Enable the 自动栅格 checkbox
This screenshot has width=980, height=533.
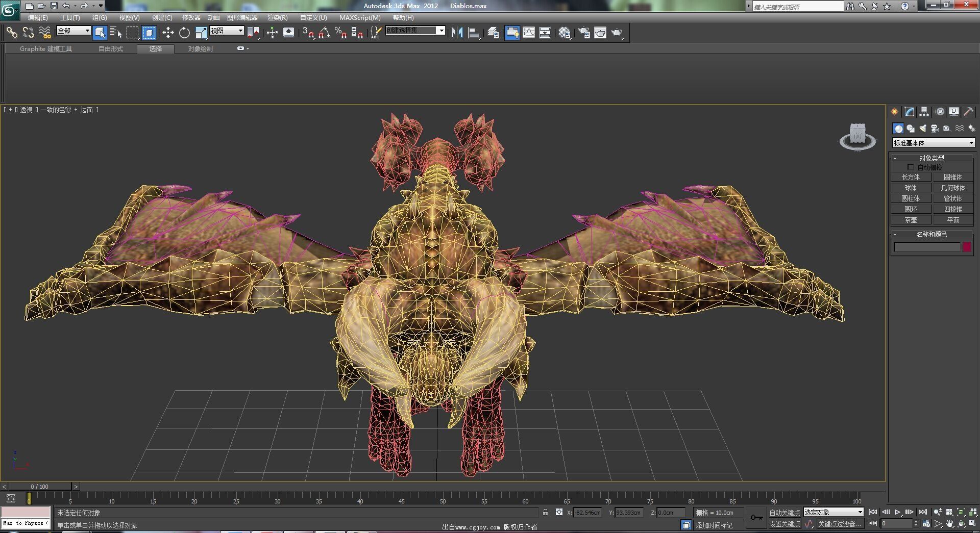point(911,167)
